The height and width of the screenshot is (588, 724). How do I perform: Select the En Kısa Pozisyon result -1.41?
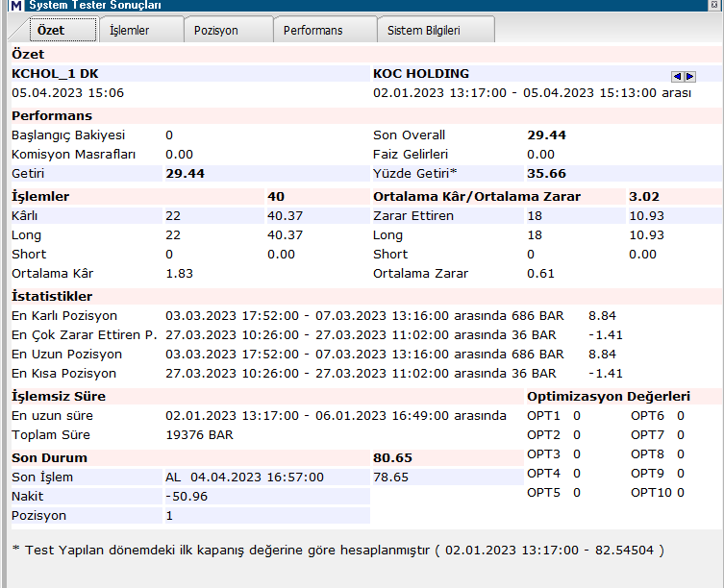coord(606,374)
